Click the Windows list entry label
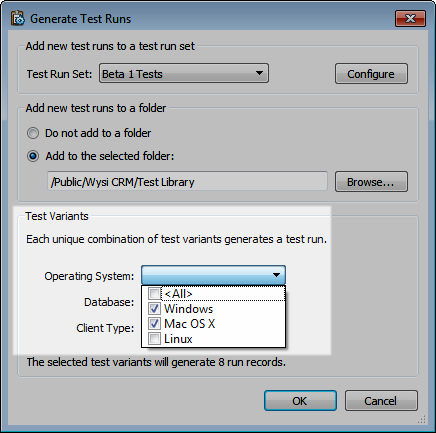 click(x=189, y=309)
